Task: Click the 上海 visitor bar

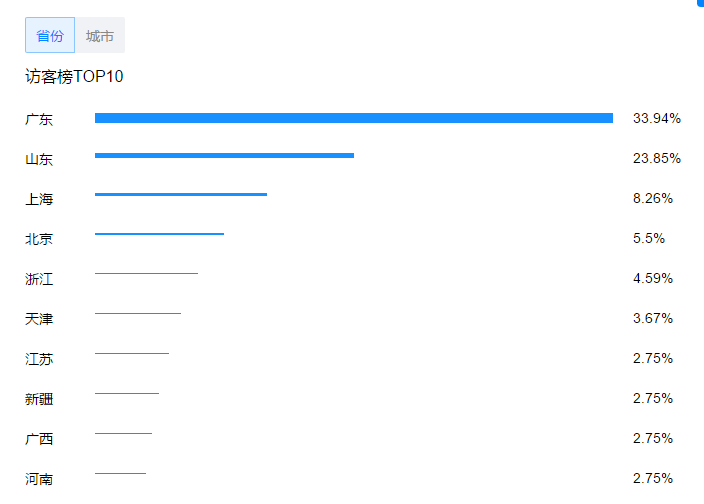Action: pos(181,194)
